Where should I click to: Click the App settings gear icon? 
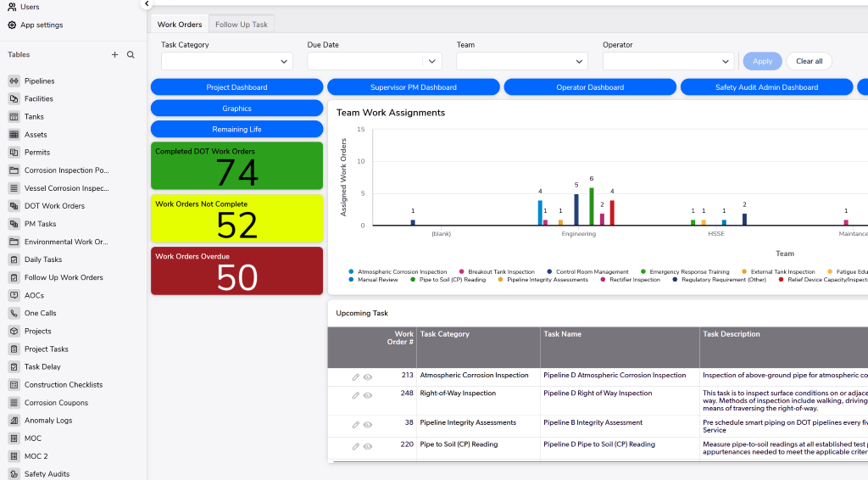coord(12,25)
